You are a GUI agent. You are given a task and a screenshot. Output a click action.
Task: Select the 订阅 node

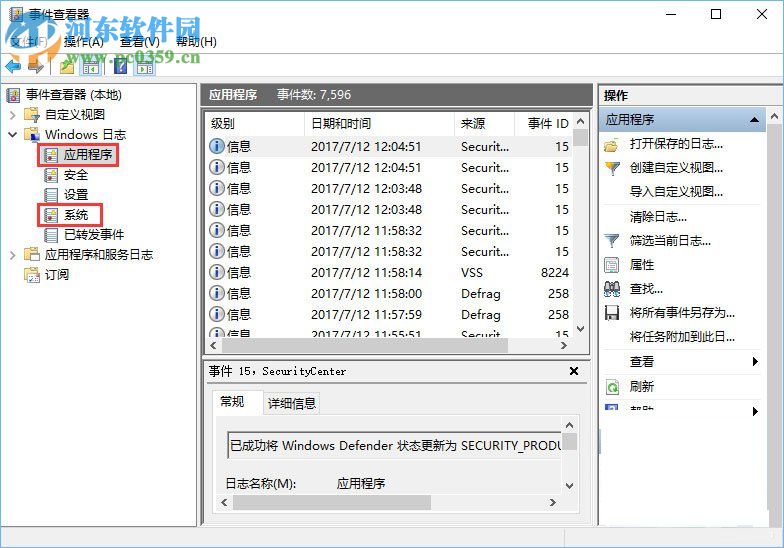click(x=56, y=274)
